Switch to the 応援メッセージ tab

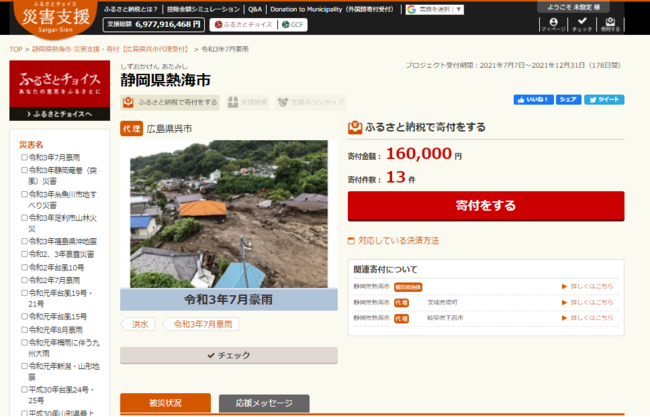[x=264, y=404]
